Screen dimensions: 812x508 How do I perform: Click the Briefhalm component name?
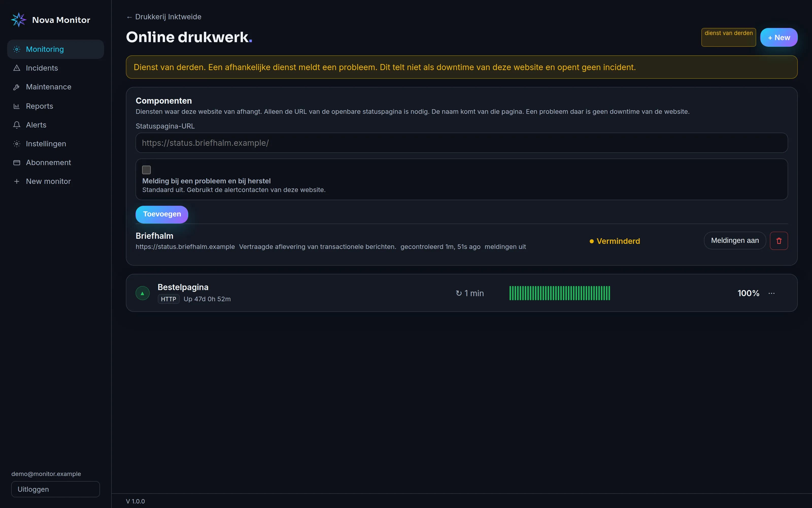[154, 236]
